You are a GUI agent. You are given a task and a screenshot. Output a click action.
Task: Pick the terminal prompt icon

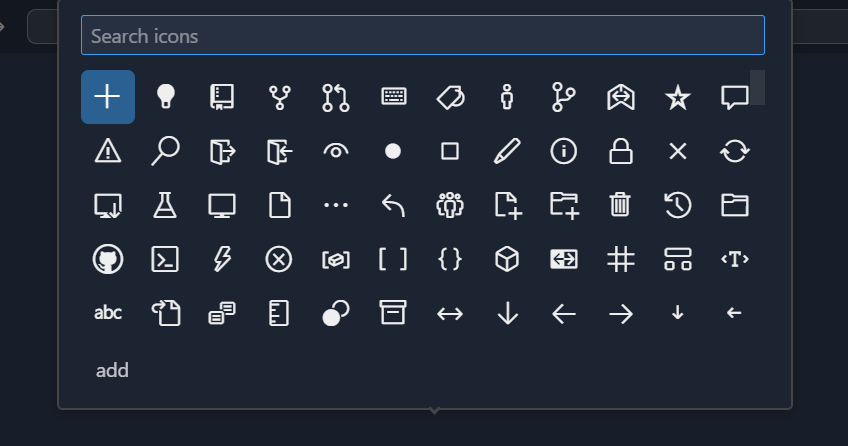tap(165, 259)
